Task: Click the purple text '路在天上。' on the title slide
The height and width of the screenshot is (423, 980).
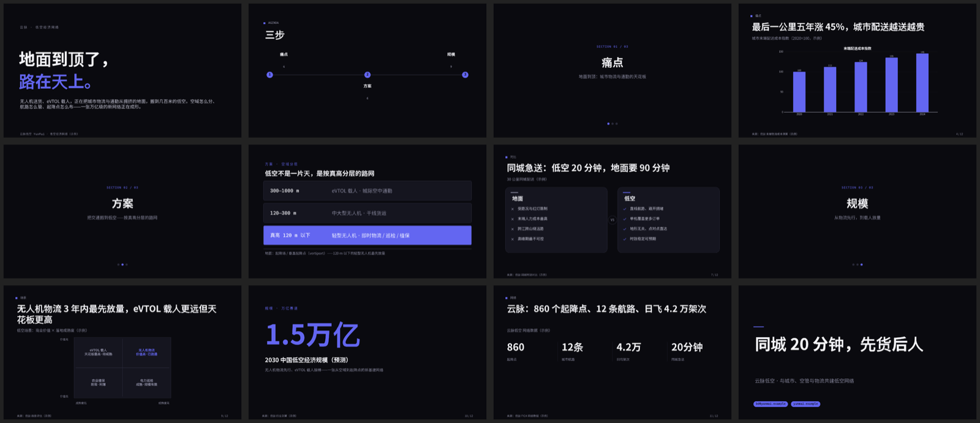Action: pos(56,82)
